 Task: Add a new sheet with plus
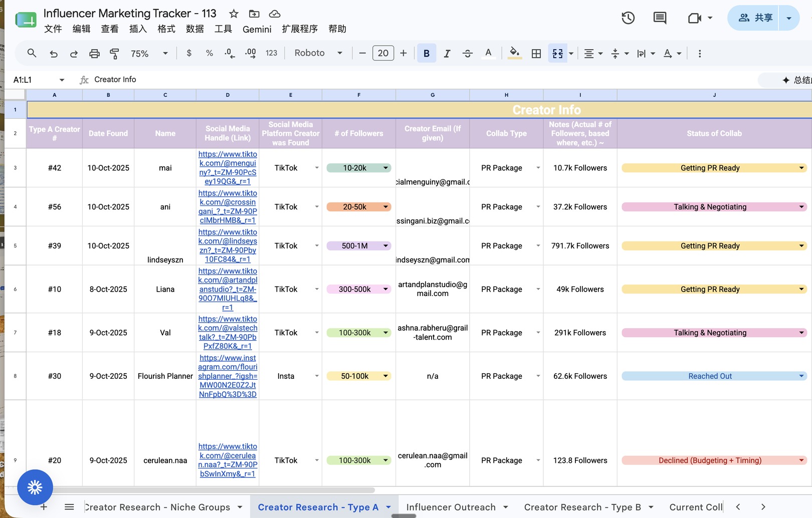(44, 507)
